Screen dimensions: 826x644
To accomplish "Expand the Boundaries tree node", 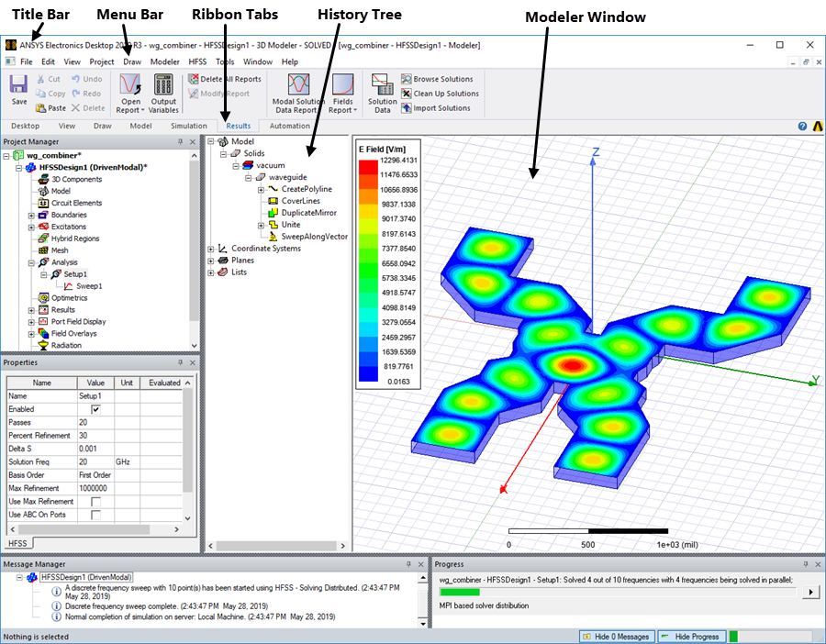I will (32, 215).
